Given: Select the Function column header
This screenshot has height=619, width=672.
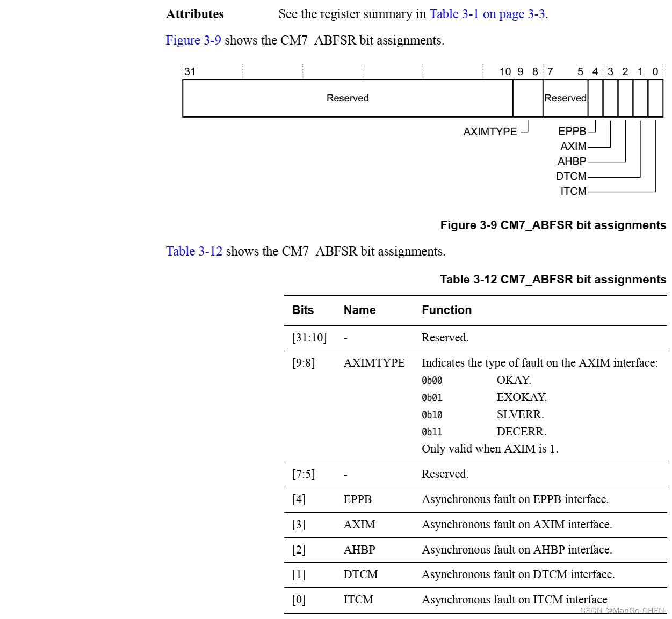Looking at the screenshot, I should [x=447, y=310].
